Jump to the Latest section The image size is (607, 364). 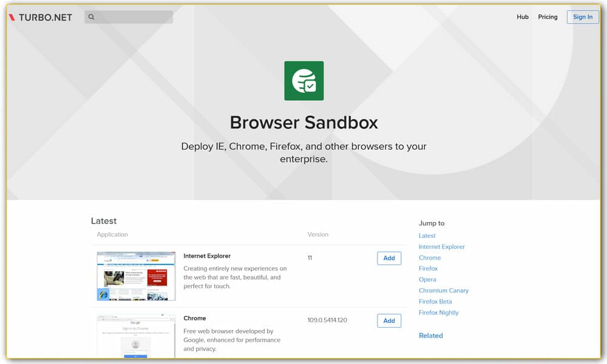[x=427, y=235]
